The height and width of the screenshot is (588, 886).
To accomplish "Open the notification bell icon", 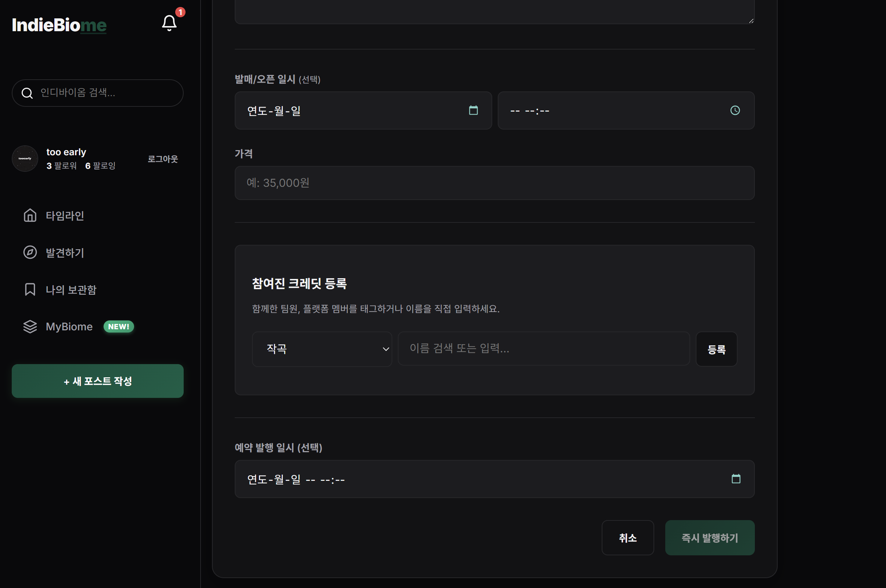I will pos(169,23).
